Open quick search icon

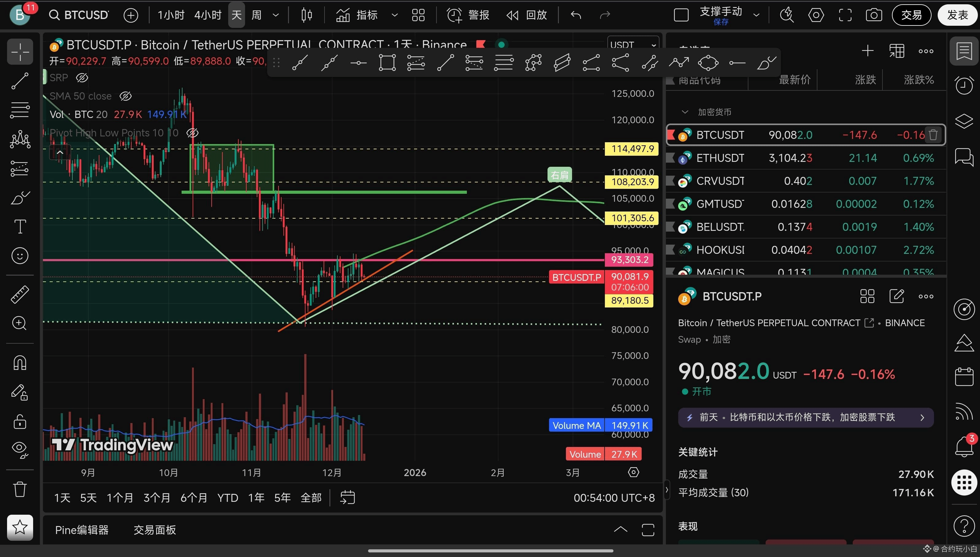pos(787,15)
